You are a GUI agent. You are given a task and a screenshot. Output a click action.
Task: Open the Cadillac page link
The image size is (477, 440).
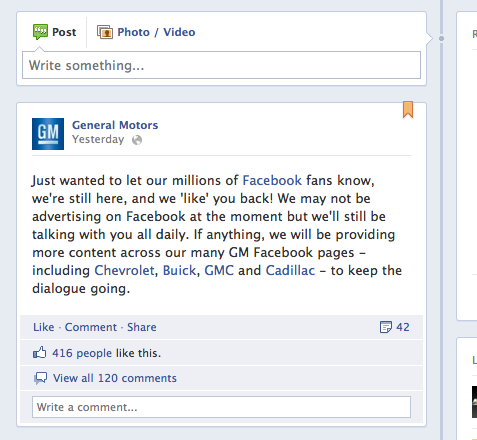point(290,270)
